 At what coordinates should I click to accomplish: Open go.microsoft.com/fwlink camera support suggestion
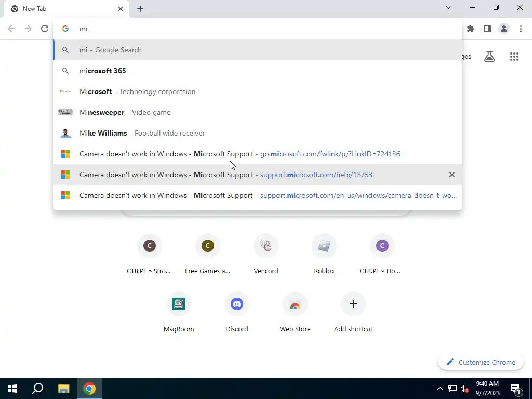[258, 154]
